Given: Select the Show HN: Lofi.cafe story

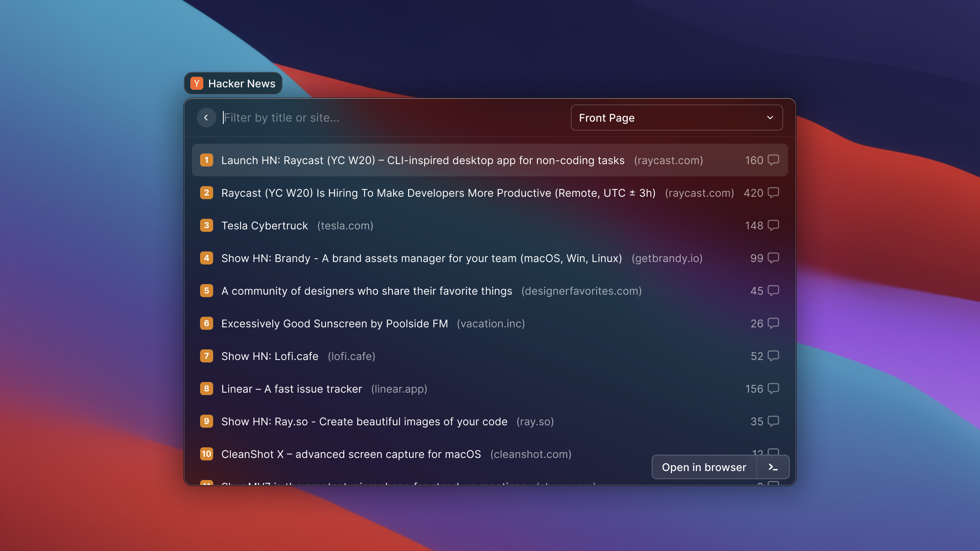Looking at the screenshot, I should pyautogui.click(x=490, y=356).
